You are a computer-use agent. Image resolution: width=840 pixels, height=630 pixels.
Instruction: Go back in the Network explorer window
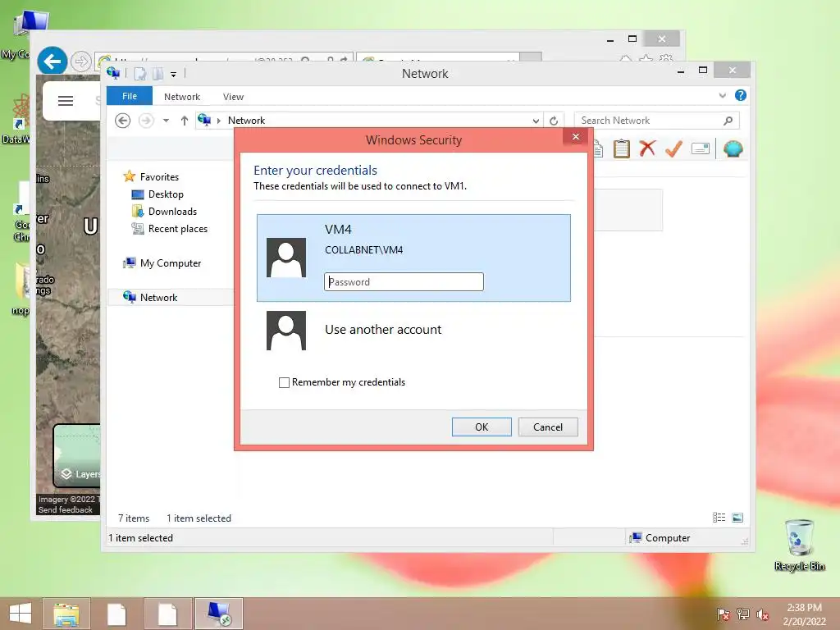123,121
